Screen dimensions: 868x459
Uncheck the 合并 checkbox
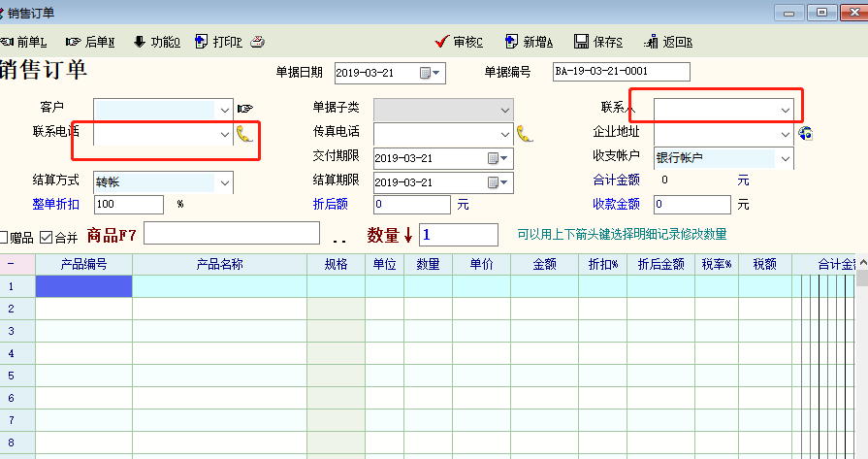click(x=46, y=237)
